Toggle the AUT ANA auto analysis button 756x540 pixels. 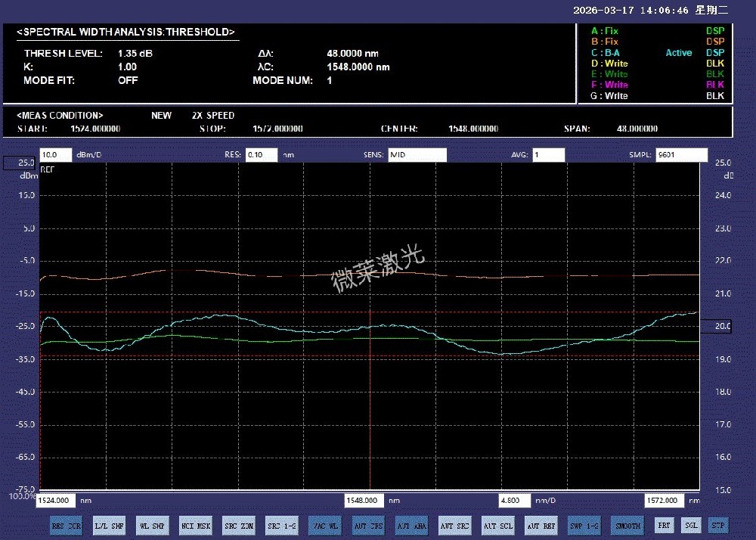(412, 526)
